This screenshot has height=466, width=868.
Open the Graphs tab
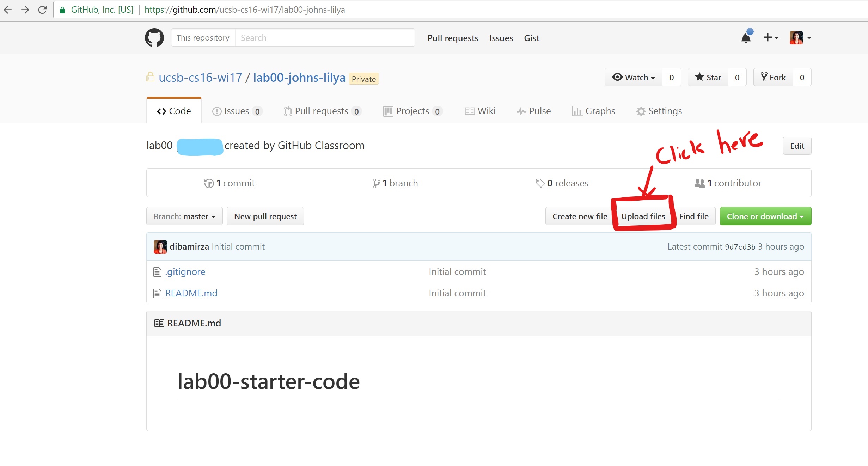(594, 111)
